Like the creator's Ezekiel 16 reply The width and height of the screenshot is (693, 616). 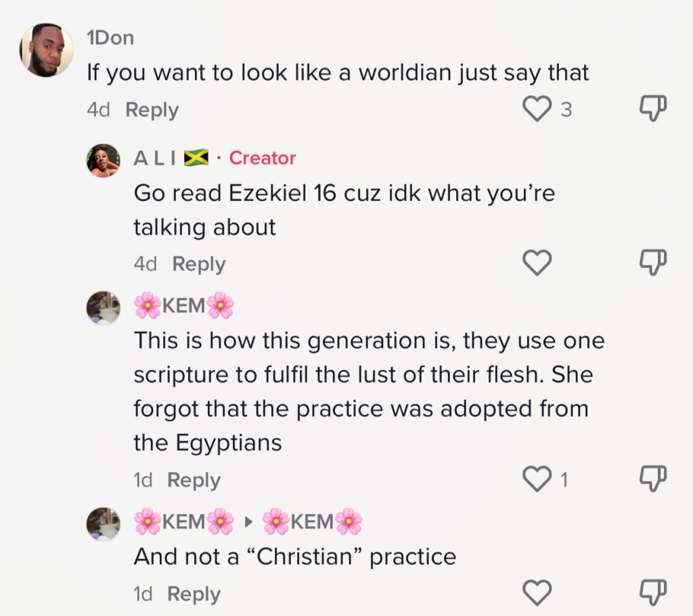538,263
